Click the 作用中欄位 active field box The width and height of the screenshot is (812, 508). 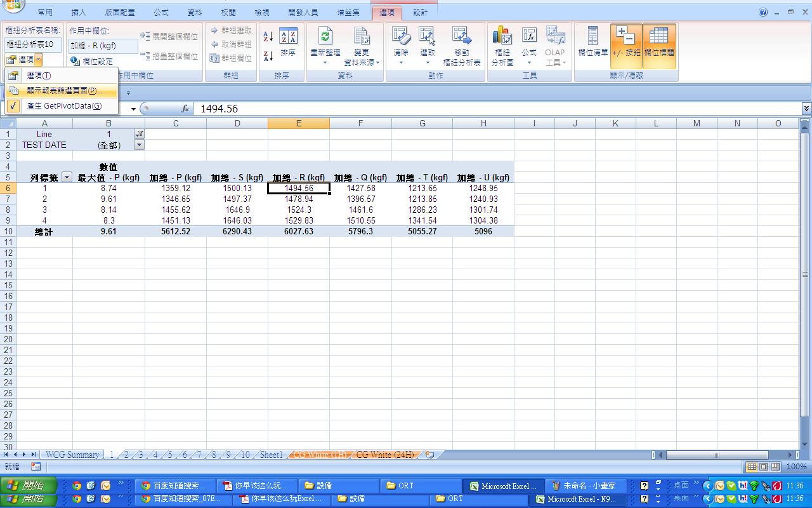[103, 46]
